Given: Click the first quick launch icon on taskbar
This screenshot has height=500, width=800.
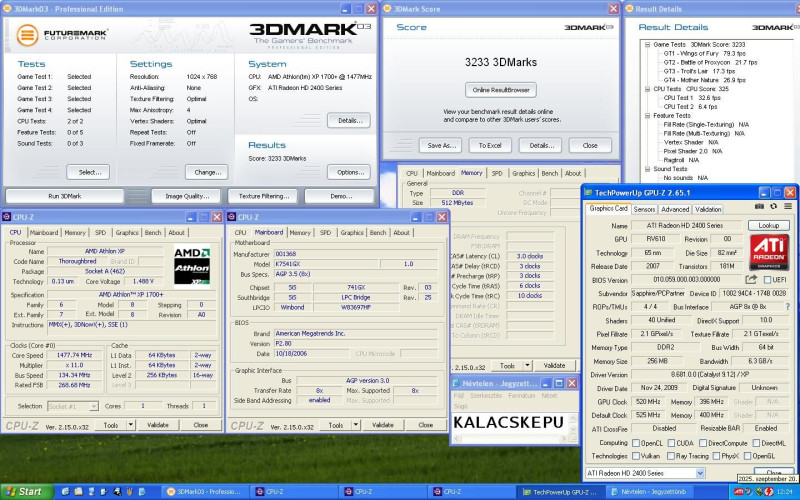Looking at the screenshot, I should coord(65,492).
